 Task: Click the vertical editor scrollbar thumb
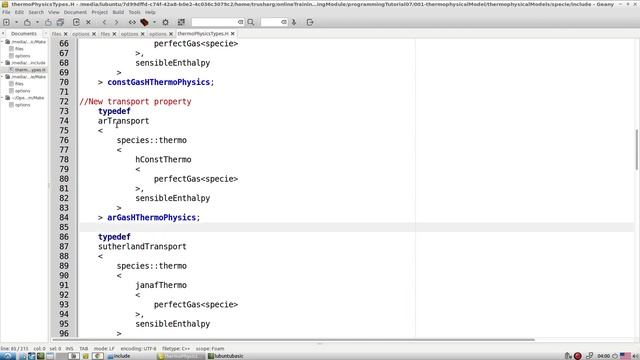[x=636, y=149]
